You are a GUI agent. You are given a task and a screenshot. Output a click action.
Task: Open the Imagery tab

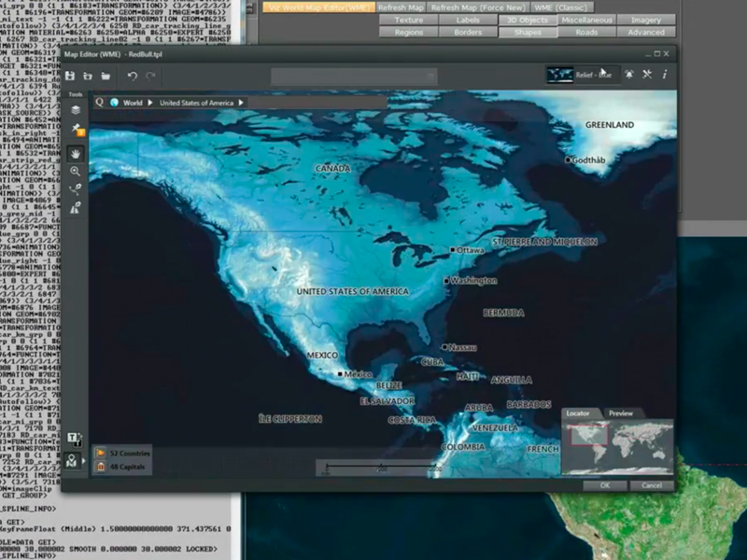(x=646, y=20)
